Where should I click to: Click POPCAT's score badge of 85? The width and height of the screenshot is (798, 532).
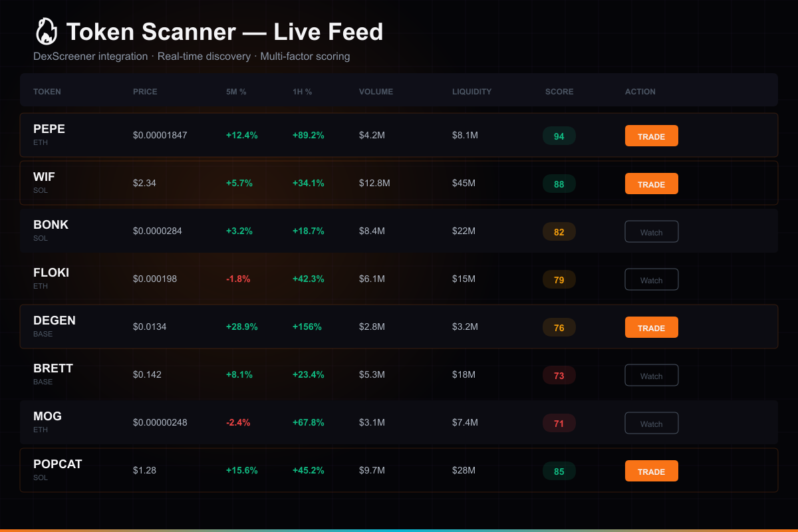(x=559, y=471)
